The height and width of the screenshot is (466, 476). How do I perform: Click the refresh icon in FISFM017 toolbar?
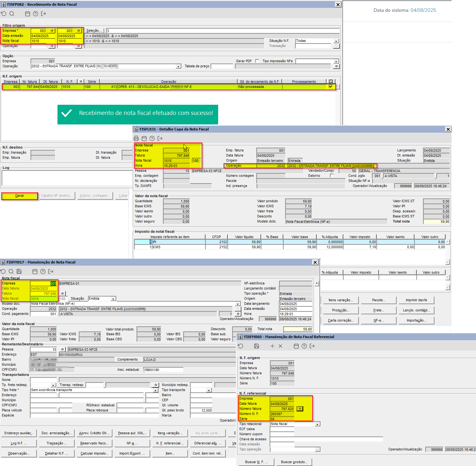[x=3, y=271]
